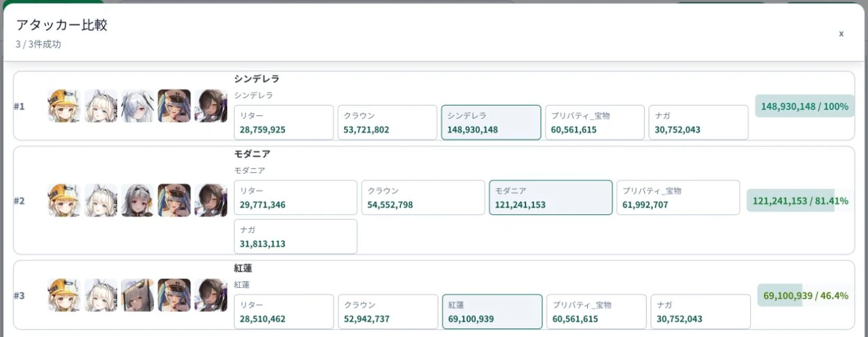
Task: Click the dark-haired Naga portrait in row #2
Action: (x=211, y=201)
